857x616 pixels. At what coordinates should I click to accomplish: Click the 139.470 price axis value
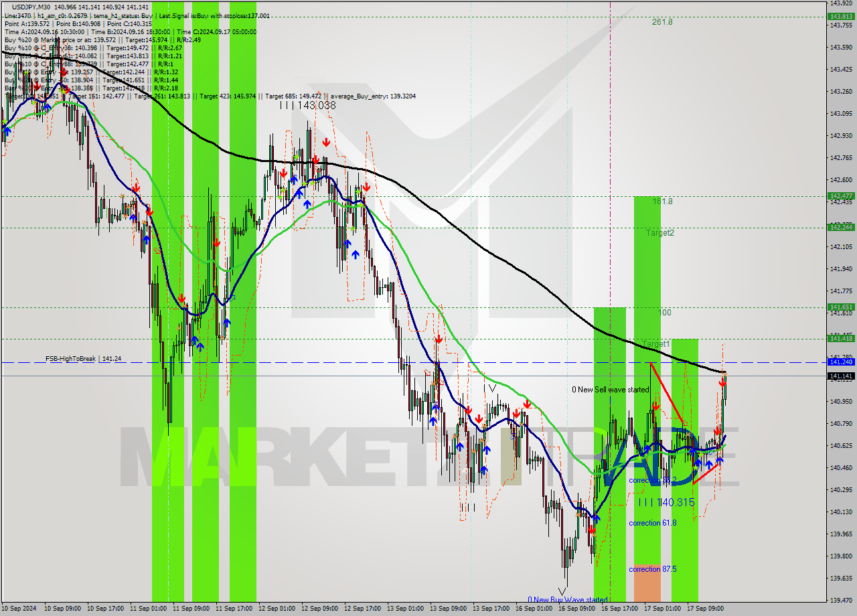[841, 600]
